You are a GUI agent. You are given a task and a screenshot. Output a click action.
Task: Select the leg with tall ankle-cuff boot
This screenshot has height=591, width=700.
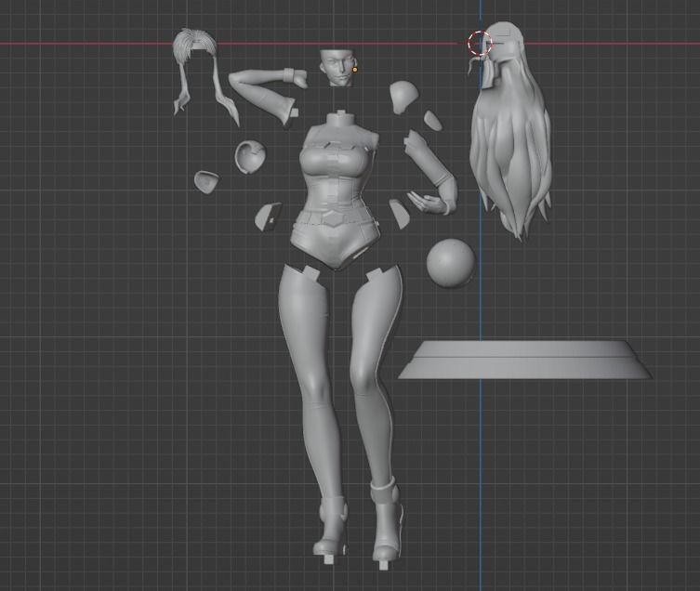[x=377, y=415]
